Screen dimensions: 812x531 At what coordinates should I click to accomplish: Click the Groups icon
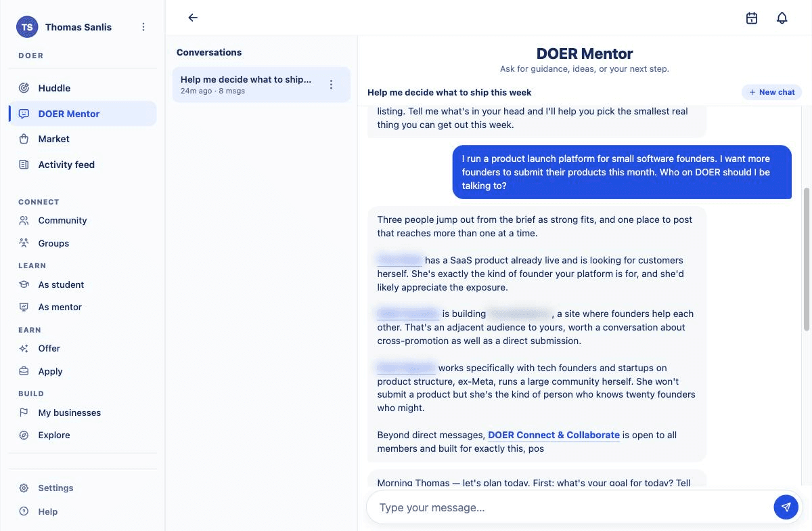pyautogui.click(x=24, y=243)
